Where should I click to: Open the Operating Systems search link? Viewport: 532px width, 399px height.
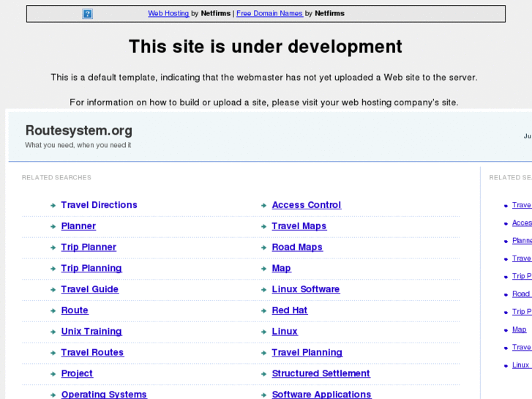tap(104, 395)
